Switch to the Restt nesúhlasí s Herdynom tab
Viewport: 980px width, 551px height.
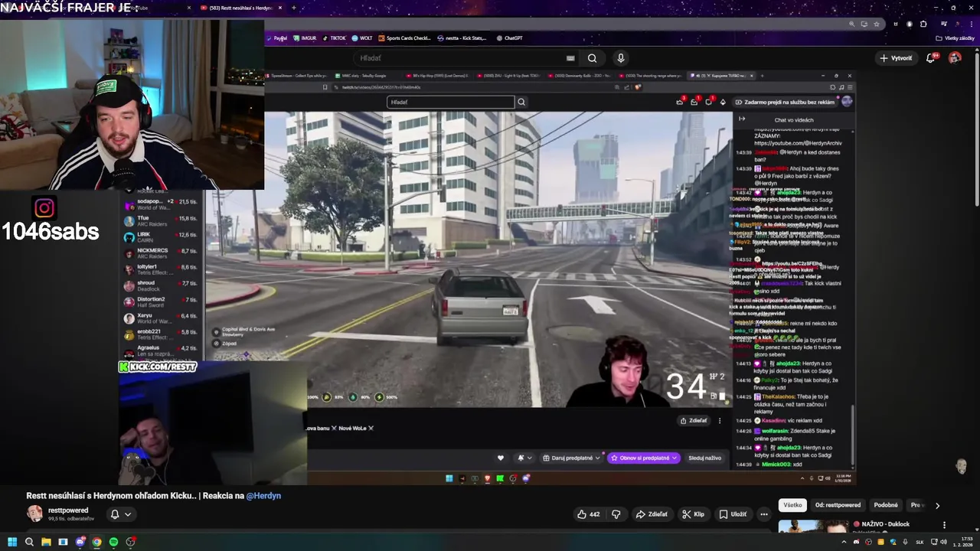coord(241,8)
